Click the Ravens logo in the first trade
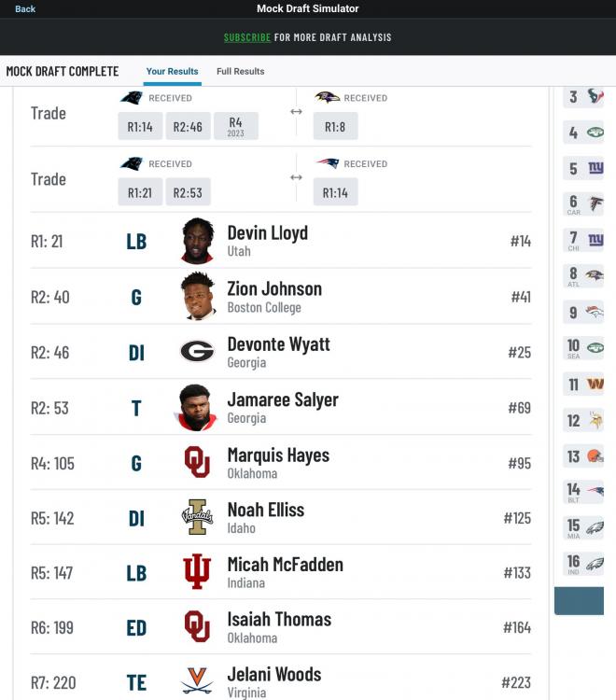The height and width of the screenshot is (700, 616). click(327, 97)
